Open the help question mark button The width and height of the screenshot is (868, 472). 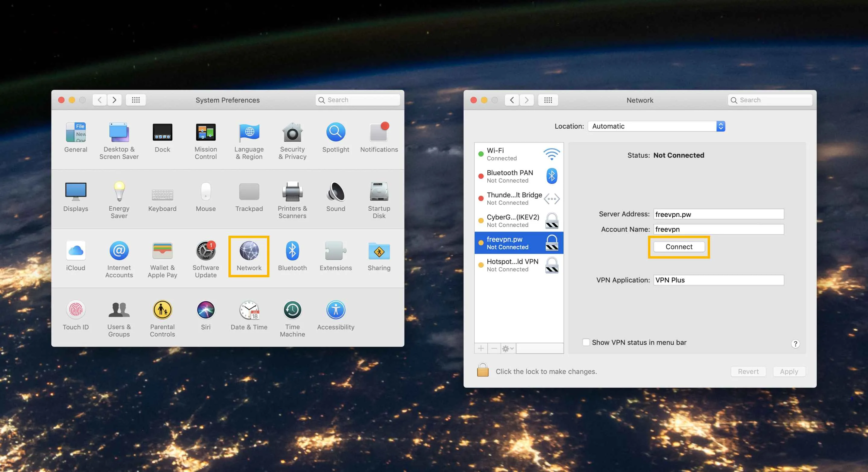tap(795, 344)
